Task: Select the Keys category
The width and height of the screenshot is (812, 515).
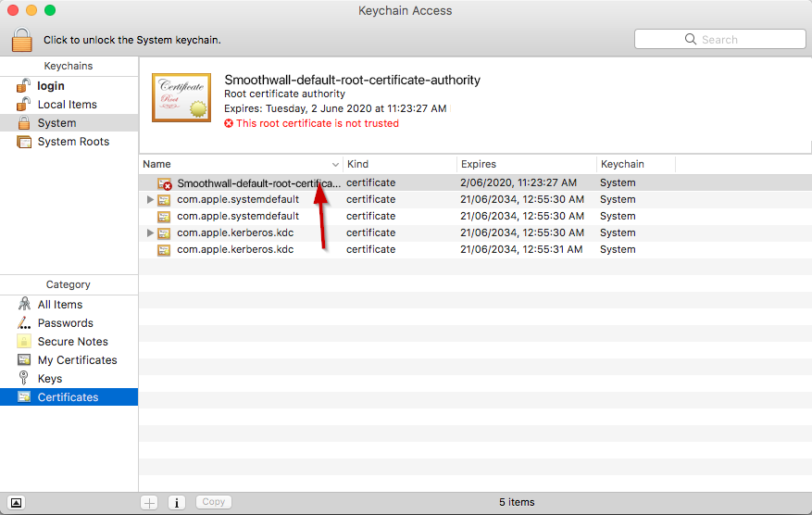Action: [x=50, y=379]
